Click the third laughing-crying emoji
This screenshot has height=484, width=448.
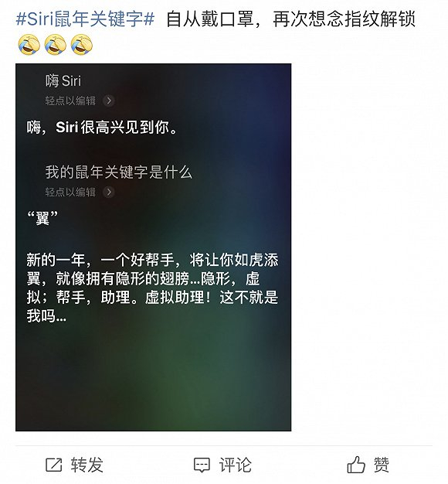(x=81, y=45)
